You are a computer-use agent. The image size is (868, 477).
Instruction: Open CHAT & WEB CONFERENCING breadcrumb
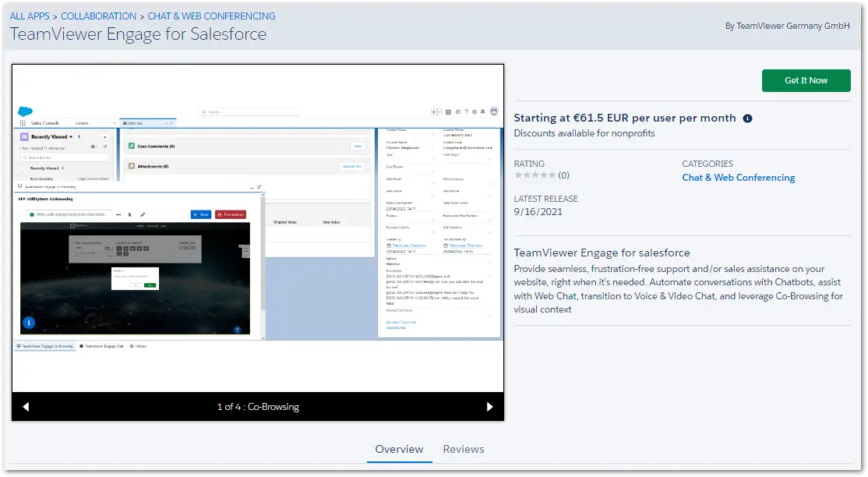(x=211, y=16)
